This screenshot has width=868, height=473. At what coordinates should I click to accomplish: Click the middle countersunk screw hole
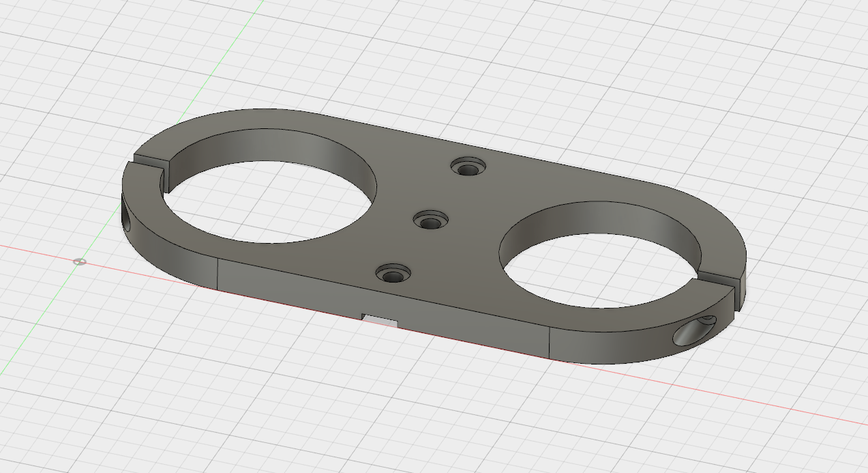pos(431,221)
